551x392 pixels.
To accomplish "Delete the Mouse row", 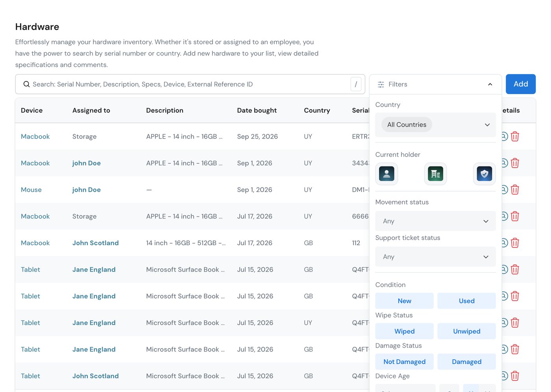I will (515, 190).
